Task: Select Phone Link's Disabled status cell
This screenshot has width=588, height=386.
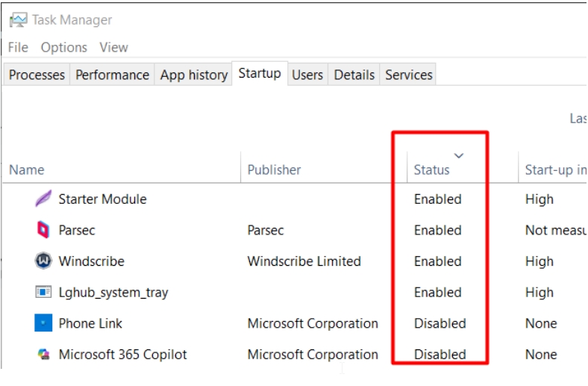Action: (440, 323)
